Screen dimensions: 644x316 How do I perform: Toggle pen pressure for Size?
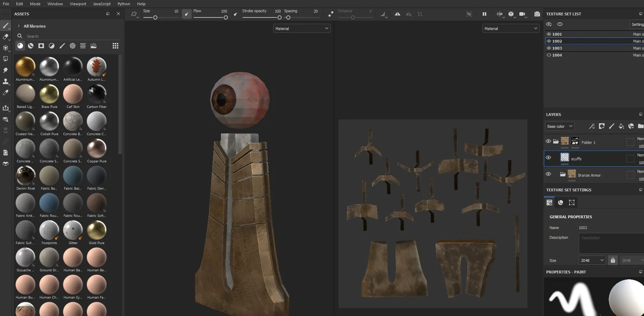click(x=187, y=14)
